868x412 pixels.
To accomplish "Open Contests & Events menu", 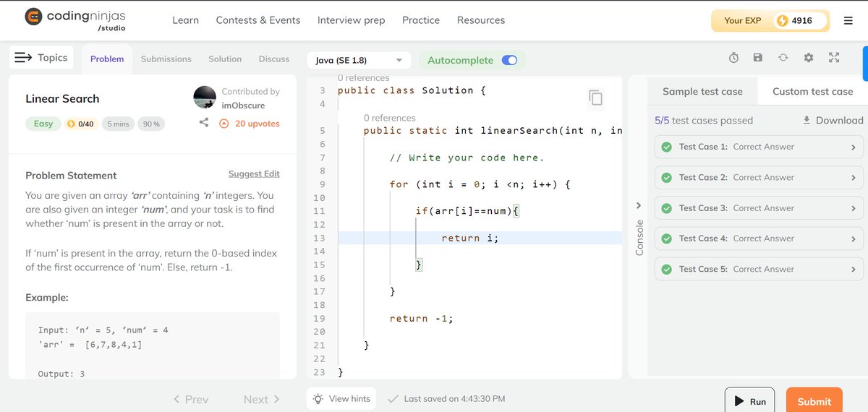I will (x=258, y=20).
